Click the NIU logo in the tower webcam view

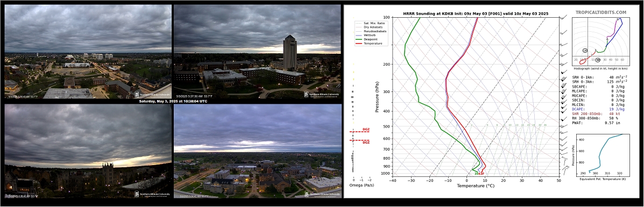322,94
